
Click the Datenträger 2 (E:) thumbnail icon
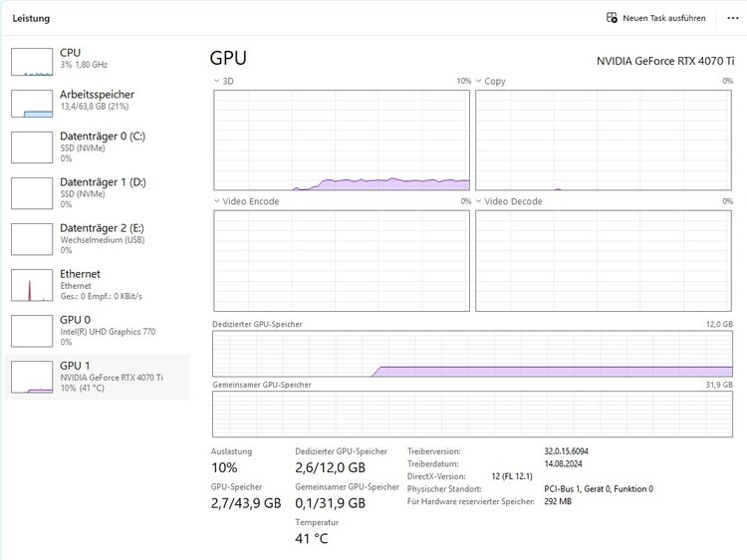pyautogui.click(x=31, y=238)
